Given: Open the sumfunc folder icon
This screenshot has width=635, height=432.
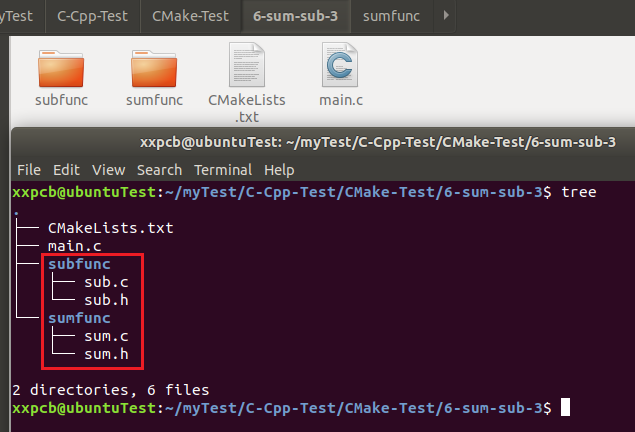Looking at the screenshot, I should pyautogui.click(x=155, y=68).
